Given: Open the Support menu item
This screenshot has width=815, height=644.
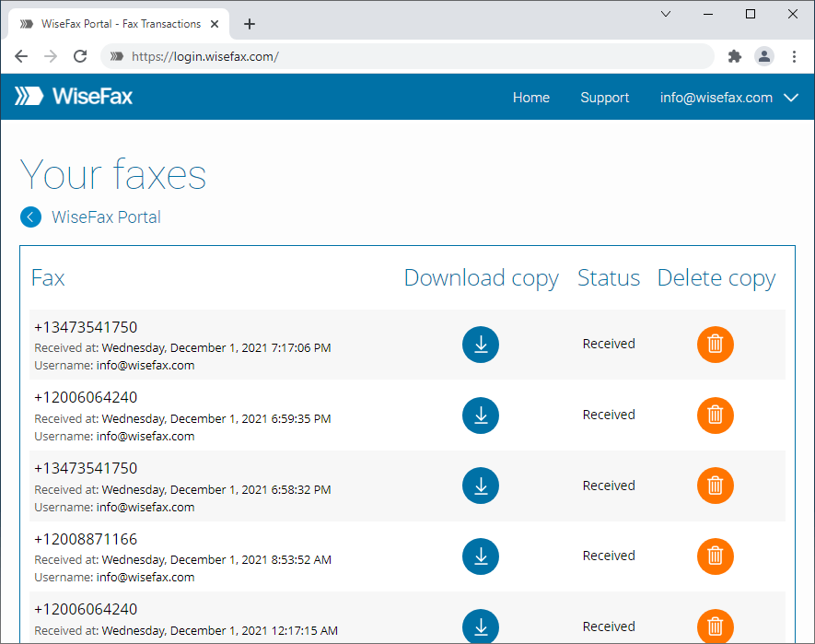Looking at the screenshot, I should [604, 98].
